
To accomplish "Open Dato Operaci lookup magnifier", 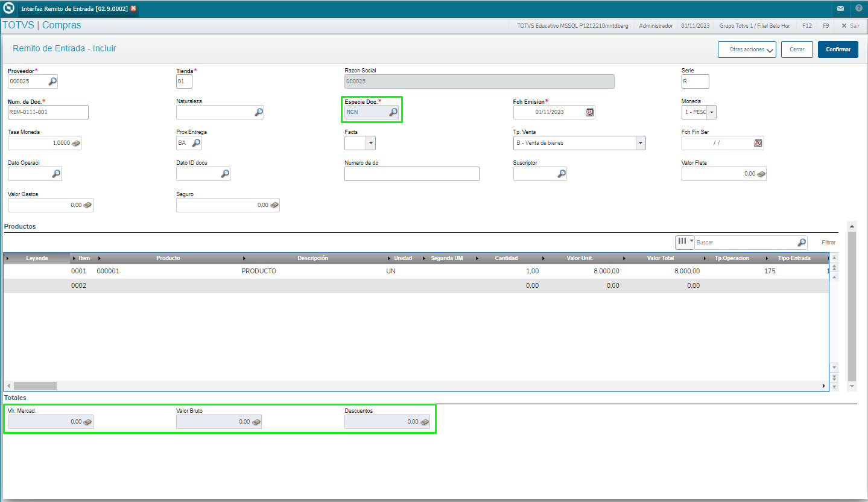I will (56, 174).
